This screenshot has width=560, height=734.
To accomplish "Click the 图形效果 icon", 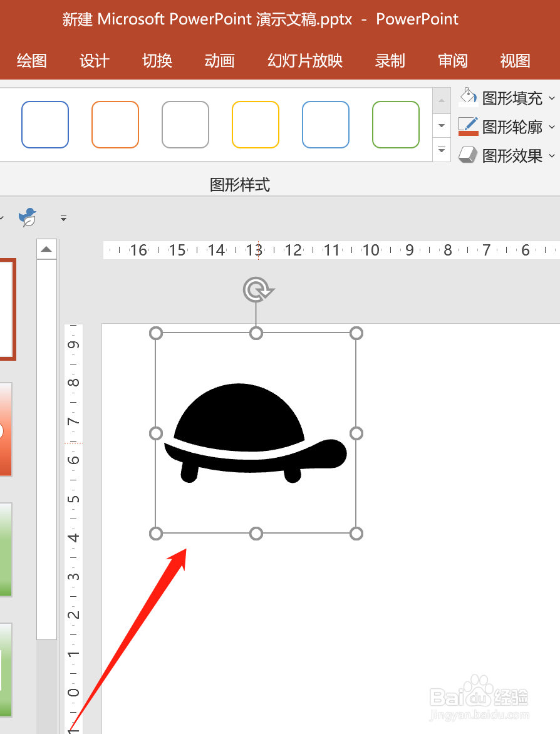I will [x=468, y=155].
